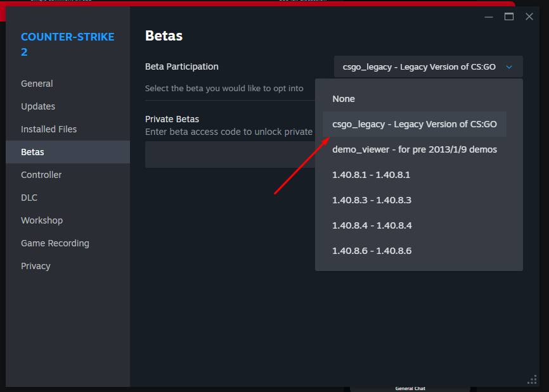Click the Beta Participation label
Viewport: 549px width, 392px height.
pyautogui.click(x=182, y=66)
